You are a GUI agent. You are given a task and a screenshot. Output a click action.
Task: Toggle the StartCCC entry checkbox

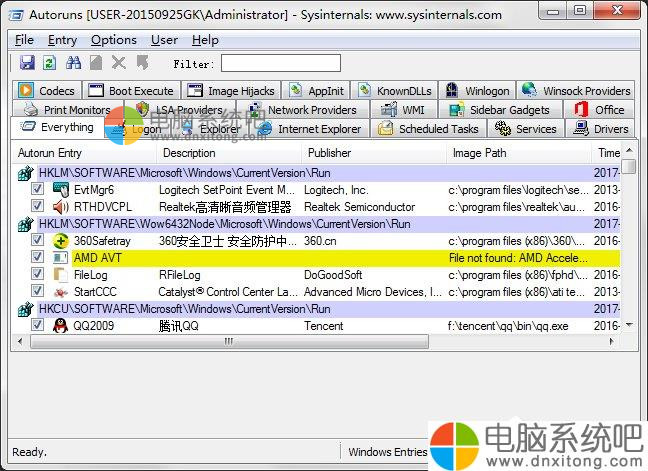(38, 290)
